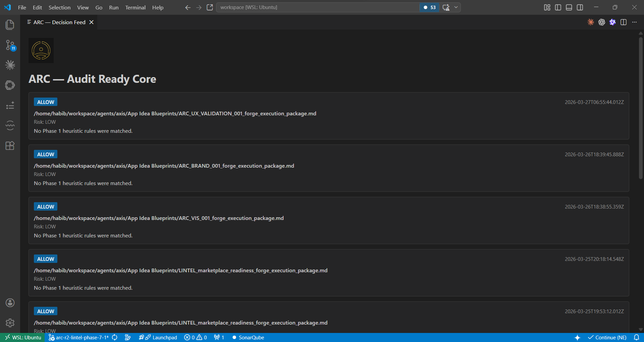Open the Extensions panel
The width and height of the screenshot is (644, 342).
click(x=10, y=146)
